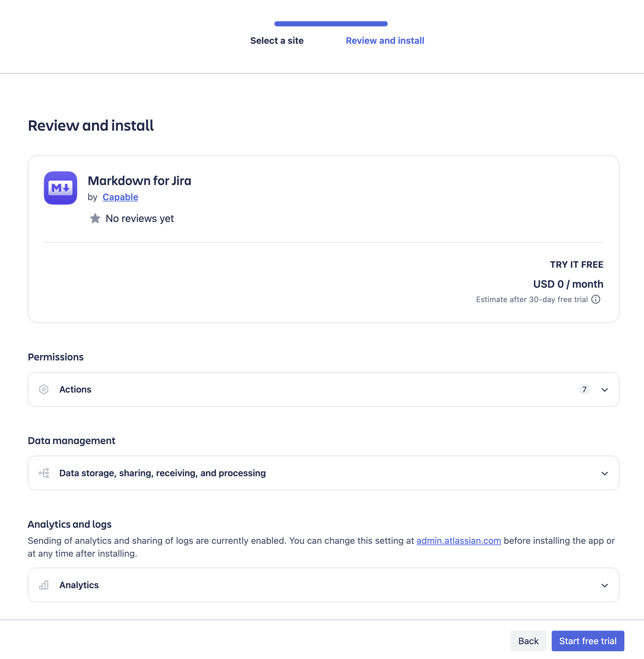Click the Actions hexagon icon
The height and width of the screenshot is (659, 644).
[44, 389]
